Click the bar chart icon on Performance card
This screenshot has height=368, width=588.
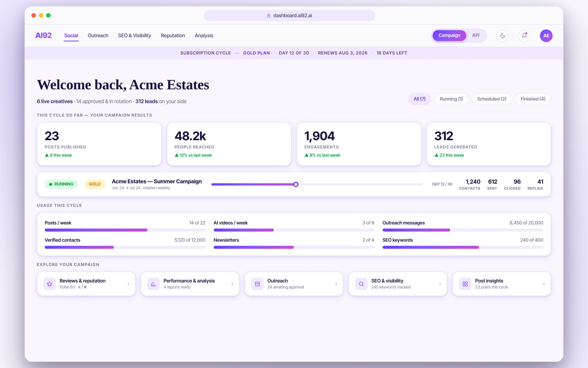tap(153, 284)
